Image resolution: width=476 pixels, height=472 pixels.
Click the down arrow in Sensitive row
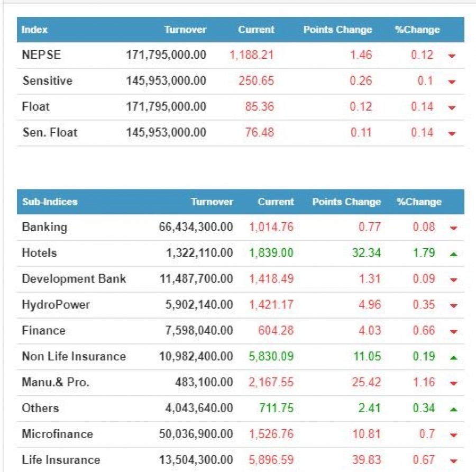tap(452, 82)
